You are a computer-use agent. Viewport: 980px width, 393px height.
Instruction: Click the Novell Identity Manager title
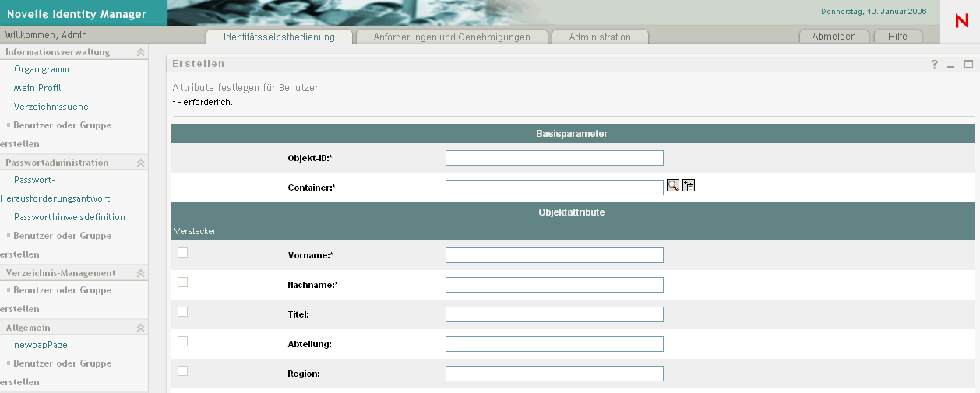click(76, 14)
